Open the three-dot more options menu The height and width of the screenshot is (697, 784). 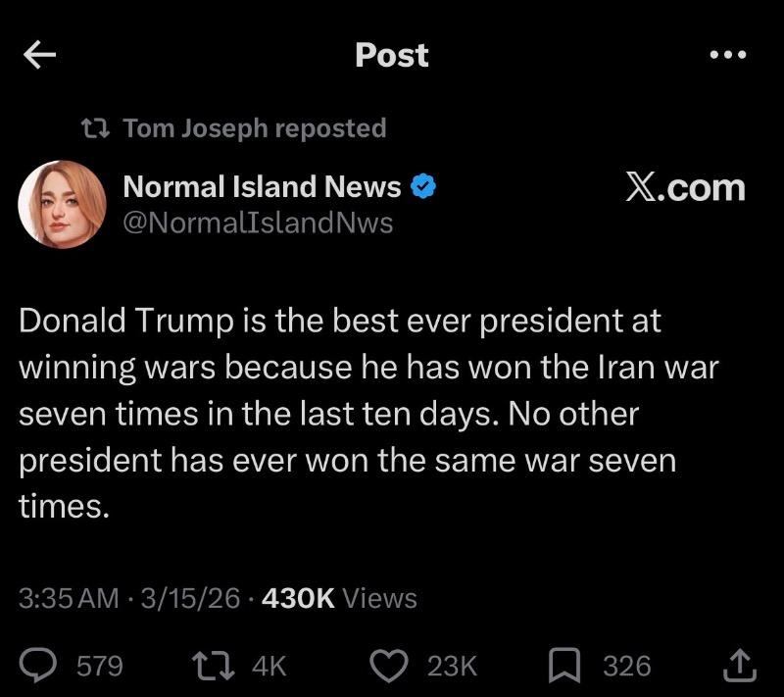pos(728,55)
